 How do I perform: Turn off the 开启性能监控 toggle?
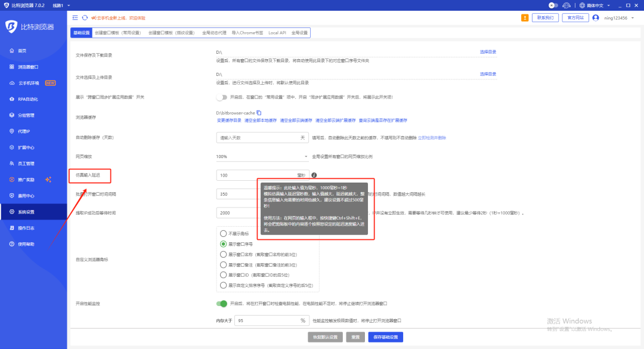point(222,304)
